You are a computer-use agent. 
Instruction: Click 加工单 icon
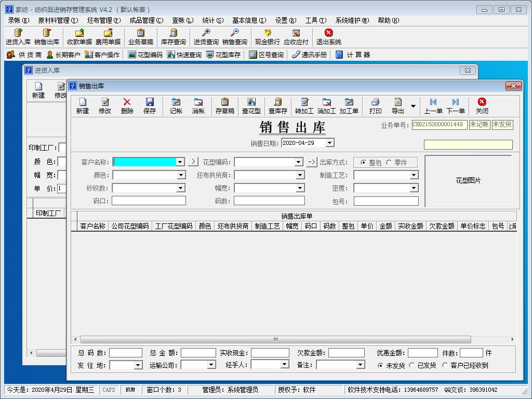coord(349,106)
